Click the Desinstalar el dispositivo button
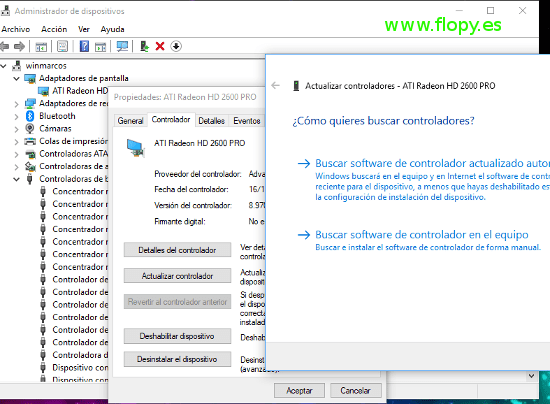 [177, 359]
